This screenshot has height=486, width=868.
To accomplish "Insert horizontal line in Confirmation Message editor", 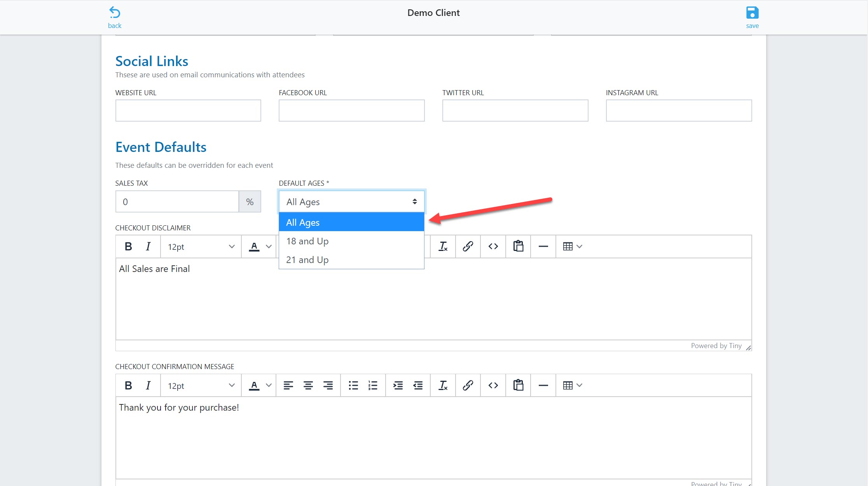I will pos(543,385).
